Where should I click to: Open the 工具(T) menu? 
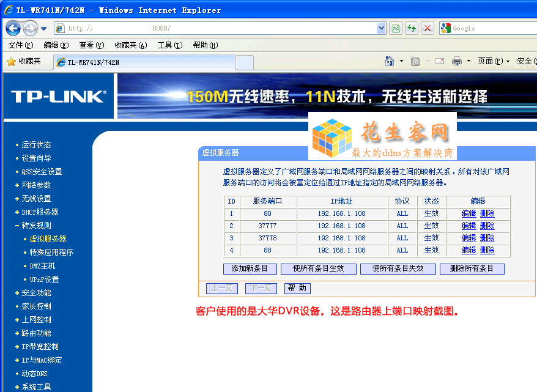(x=170, y=45)
